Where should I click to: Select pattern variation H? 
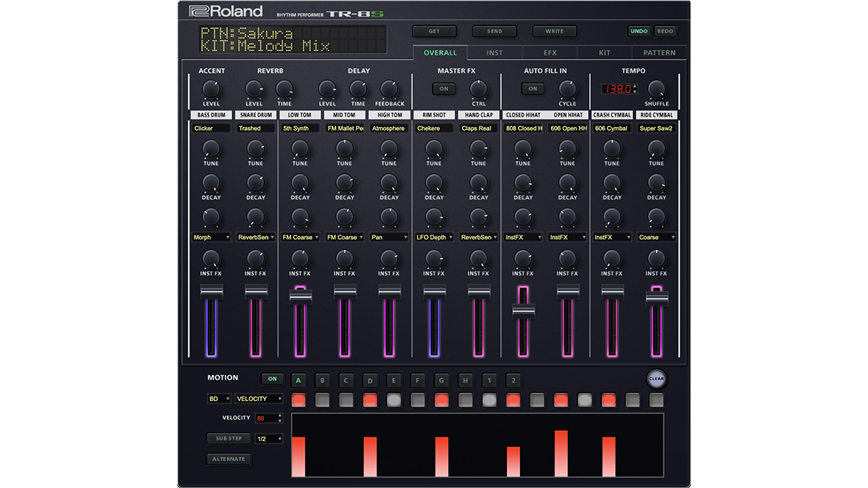pyautogui.click(x=465, y=380)
